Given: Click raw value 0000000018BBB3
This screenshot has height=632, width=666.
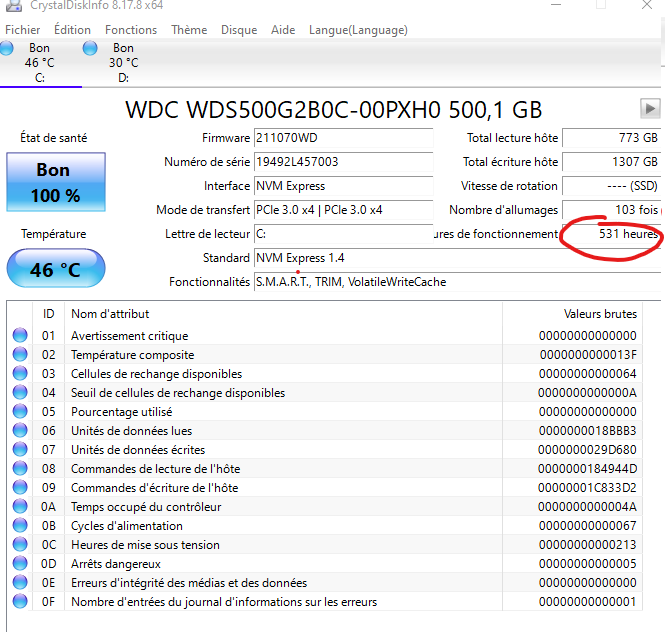Looking at the screenshot, I should click(x=588, y=431).
